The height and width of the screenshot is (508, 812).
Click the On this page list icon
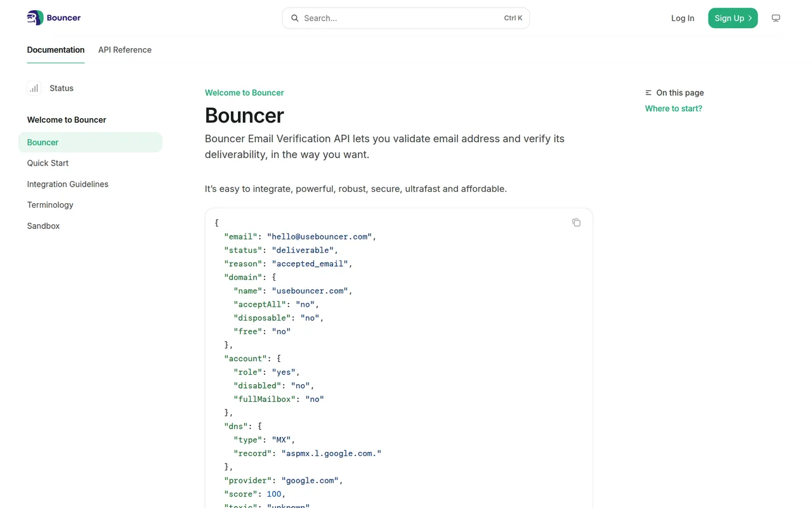click(648, 93)
